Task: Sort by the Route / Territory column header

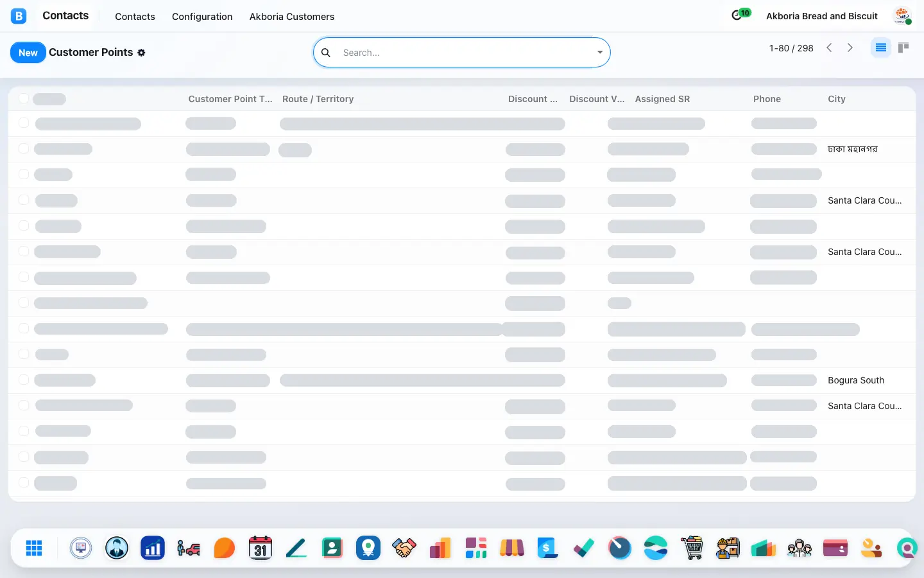Action: [318, 99]
